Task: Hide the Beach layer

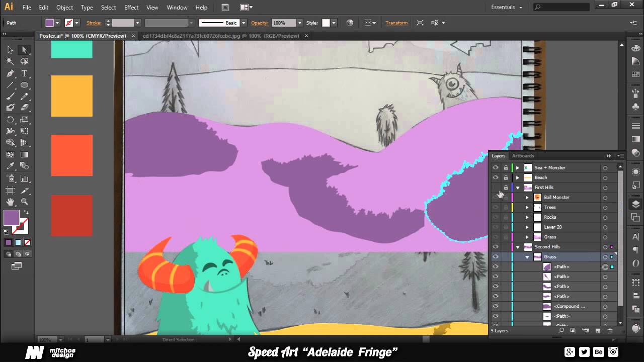Action: 496,177
